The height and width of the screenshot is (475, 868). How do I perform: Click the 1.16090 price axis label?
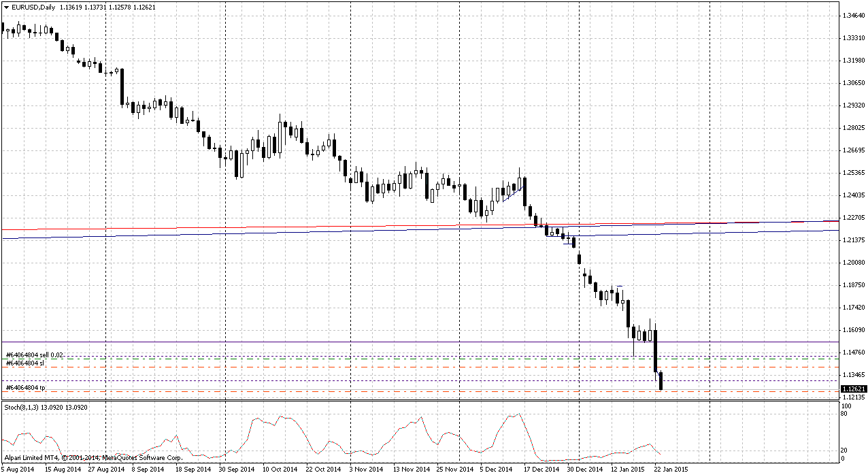pos(853,330)
